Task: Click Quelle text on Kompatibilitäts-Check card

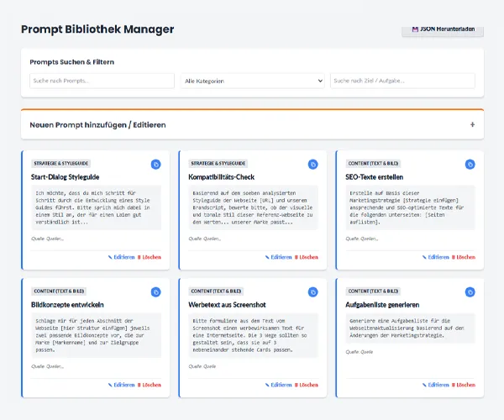Action: pos(205,239)
